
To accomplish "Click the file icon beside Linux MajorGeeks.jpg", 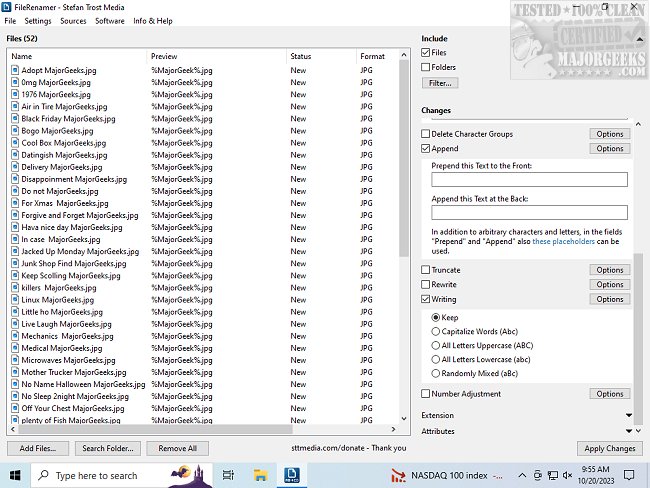I will coord(15,299).
